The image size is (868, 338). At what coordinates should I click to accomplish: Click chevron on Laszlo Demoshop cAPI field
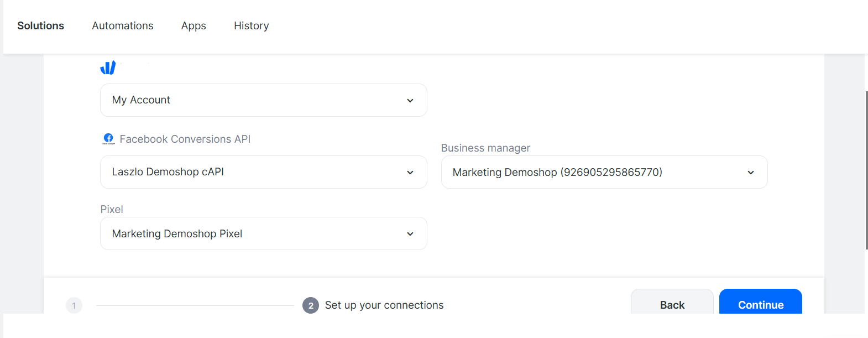click(x=410, y=173)
